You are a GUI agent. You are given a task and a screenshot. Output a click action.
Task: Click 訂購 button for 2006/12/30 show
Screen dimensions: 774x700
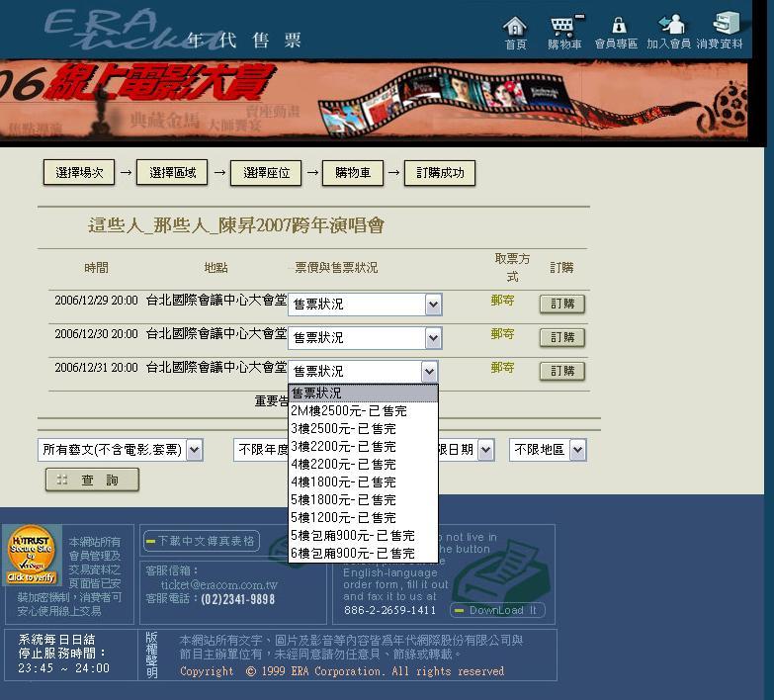click(x=562, y=337)
